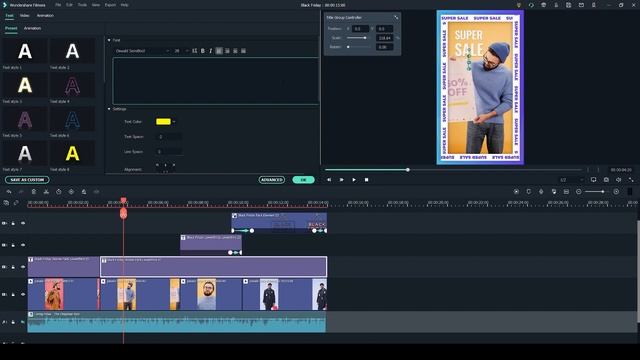Open the font family dropdown
Viewport: 640px width, 360px height.
[x=142, y=51]
